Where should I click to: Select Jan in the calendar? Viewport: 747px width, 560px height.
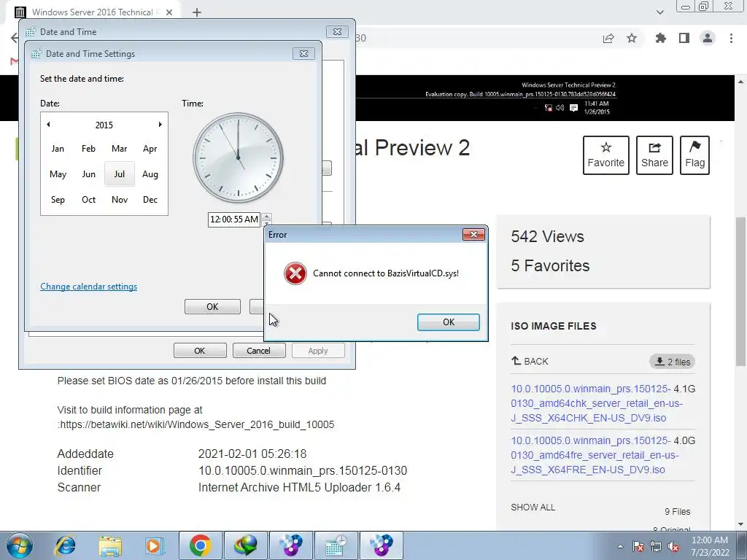[x=58, y=149]
